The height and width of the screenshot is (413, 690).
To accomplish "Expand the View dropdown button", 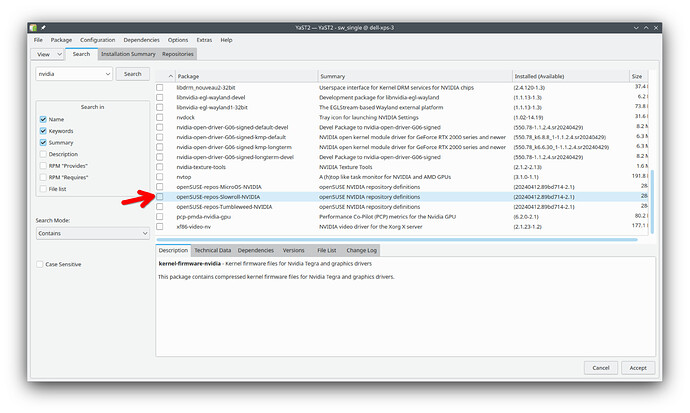I will click(x=48, y=55).
